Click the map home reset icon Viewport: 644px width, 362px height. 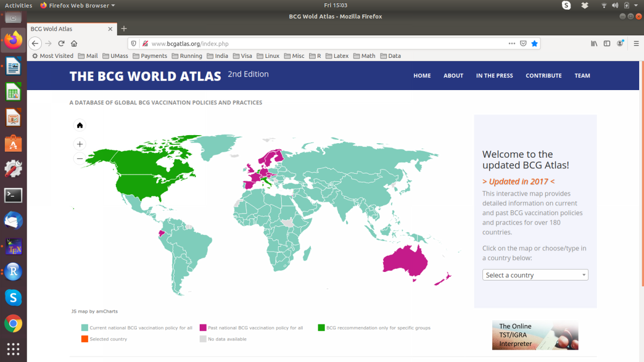coord(80,125)
